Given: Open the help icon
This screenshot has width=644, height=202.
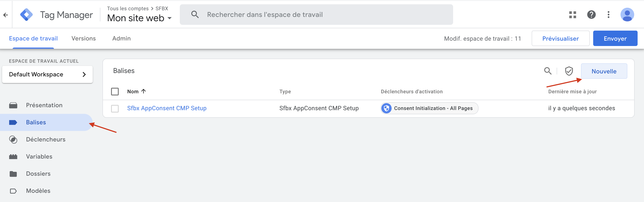Looking at the screenshot, I should [x=591, y=15].
